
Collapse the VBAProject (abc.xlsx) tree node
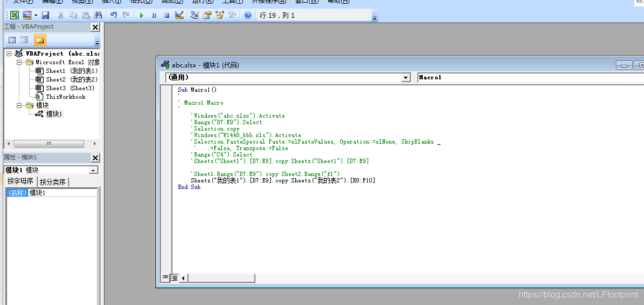click(x=9, y=54)
